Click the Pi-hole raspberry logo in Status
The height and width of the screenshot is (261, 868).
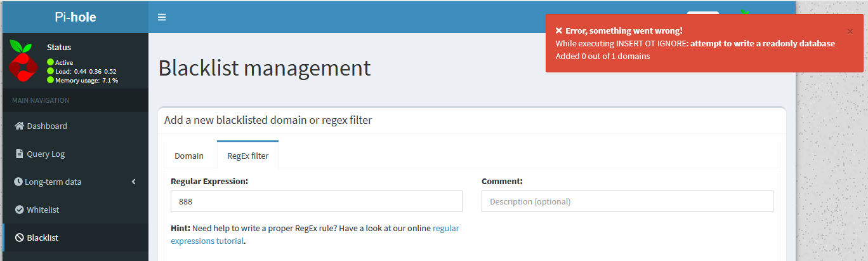tap(23, 61)
